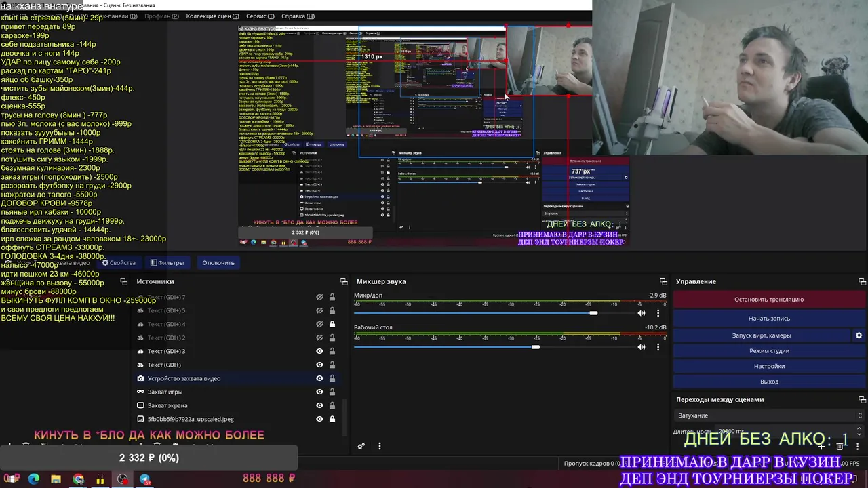Click Запуск вирт. камеры button
Screen dimensions: 868x488
(x=762, y=335)
